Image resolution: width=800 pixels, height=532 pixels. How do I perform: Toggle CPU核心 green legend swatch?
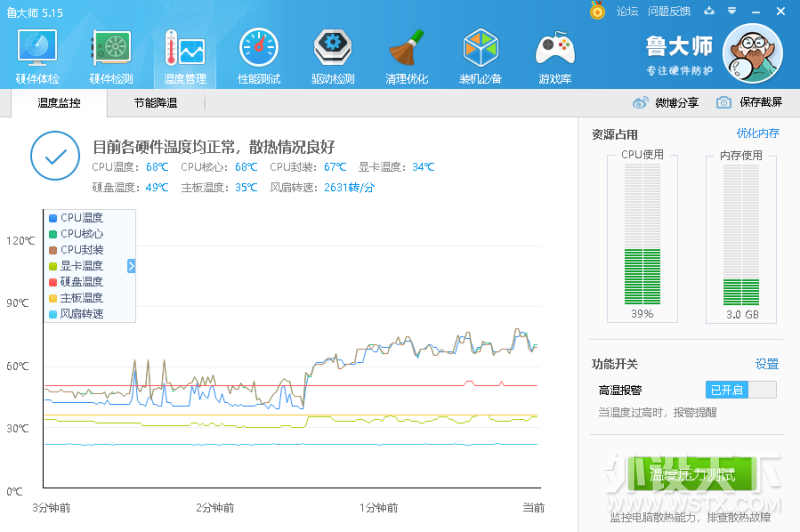53,234
